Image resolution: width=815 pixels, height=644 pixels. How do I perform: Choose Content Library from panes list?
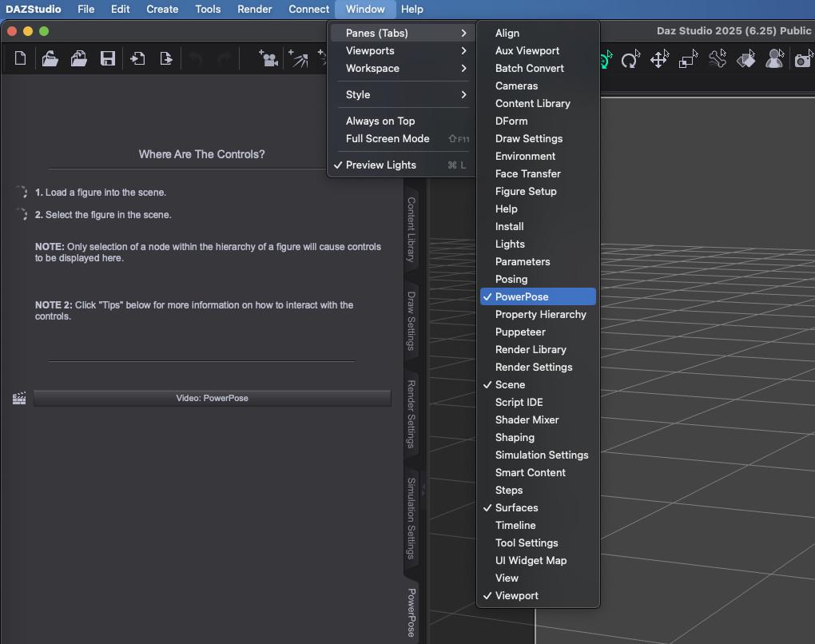(532, 103)
